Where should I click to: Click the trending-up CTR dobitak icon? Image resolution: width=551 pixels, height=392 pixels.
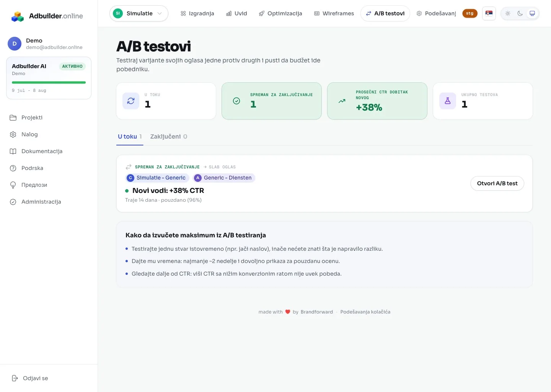pyautogui.click(x=342, y=101)
